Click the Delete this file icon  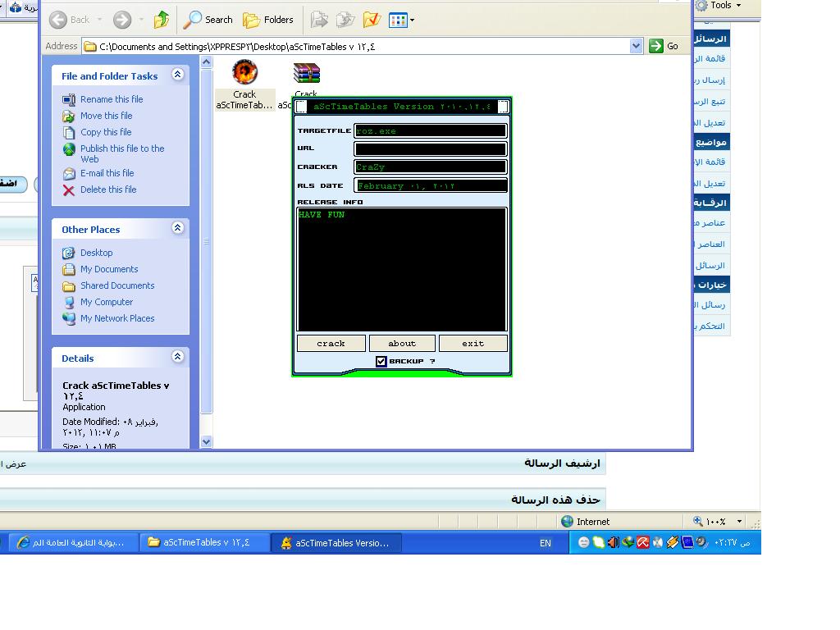point(69,189)
